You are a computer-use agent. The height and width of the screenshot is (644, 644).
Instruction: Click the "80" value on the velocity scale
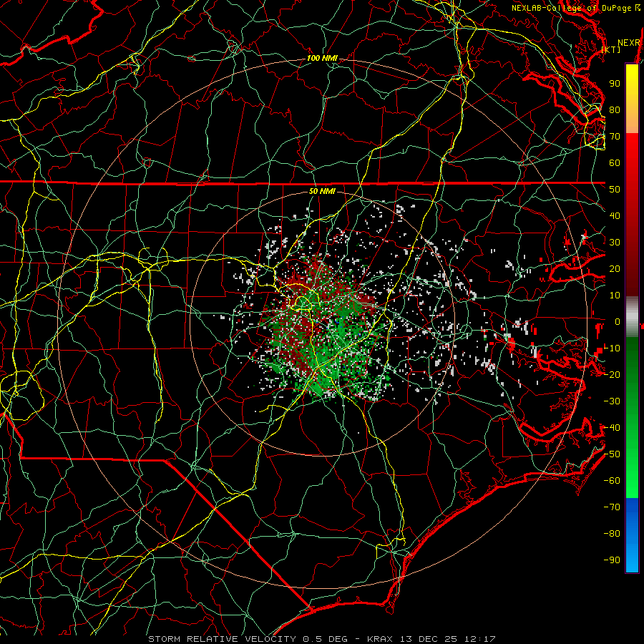(615, 110)
